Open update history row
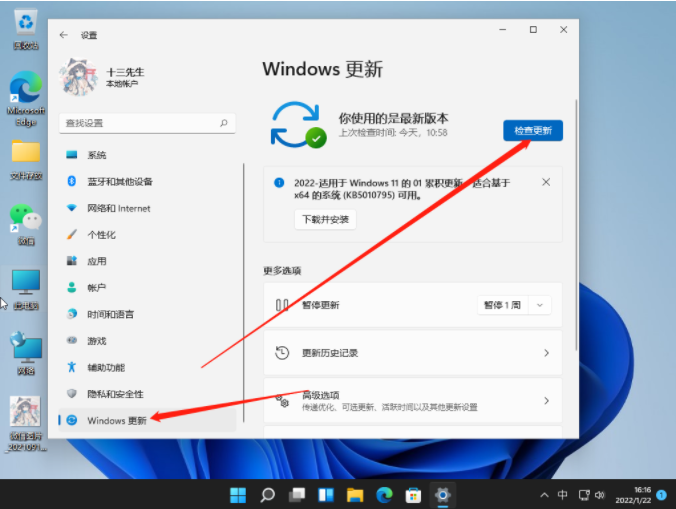 coord(413,353)
